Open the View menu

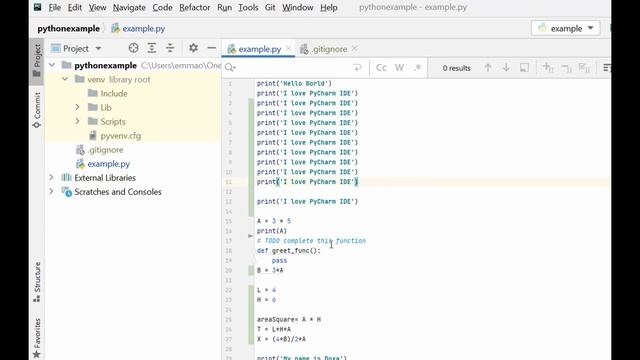click(97, 7)
